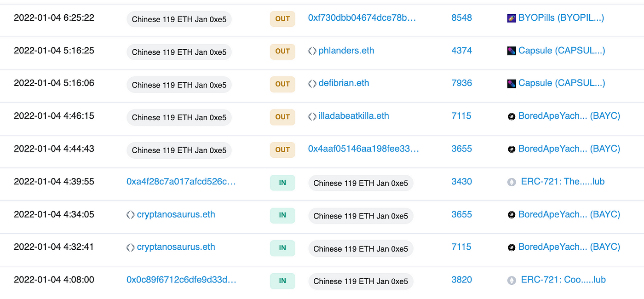Screen dimensions: 644x299
Task: Click OUT badge in 5:16:25 row
Action: (282, 52)
